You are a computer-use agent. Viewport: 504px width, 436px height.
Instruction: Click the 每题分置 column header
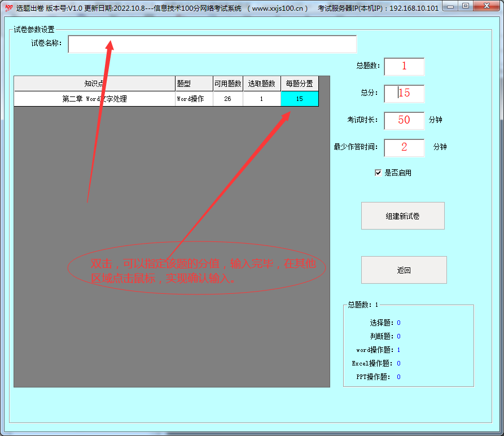300,83
